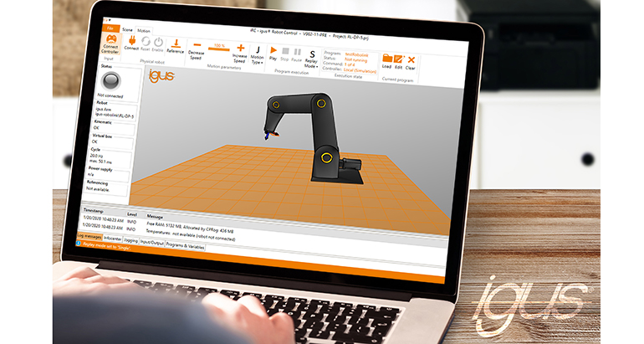Viewport: 644px width, 344px height.
Task: Clear the current program
Action: coord(411,60)
